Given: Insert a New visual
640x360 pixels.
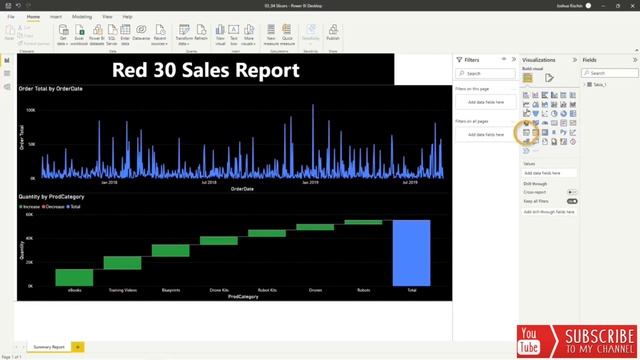Looking at the screenshot, I should [x=220, y=35].
